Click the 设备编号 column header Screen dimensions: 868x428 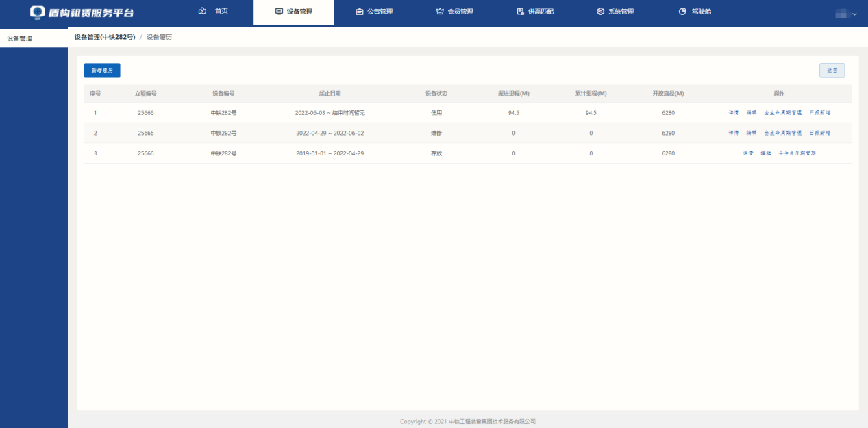coord(223,93)
